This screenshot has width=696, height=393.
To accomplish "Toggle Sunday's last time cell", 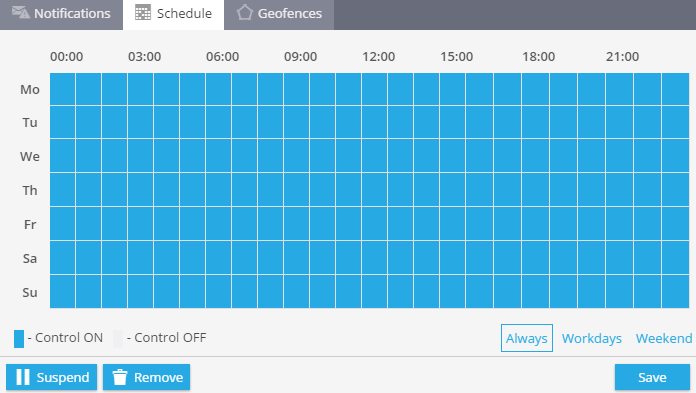I will [x=676, y=292].
